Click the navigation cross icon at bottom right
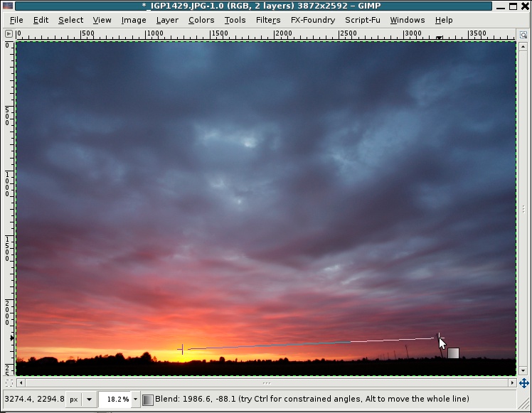This screenshot has width=532, height=413. coord(524,383)
